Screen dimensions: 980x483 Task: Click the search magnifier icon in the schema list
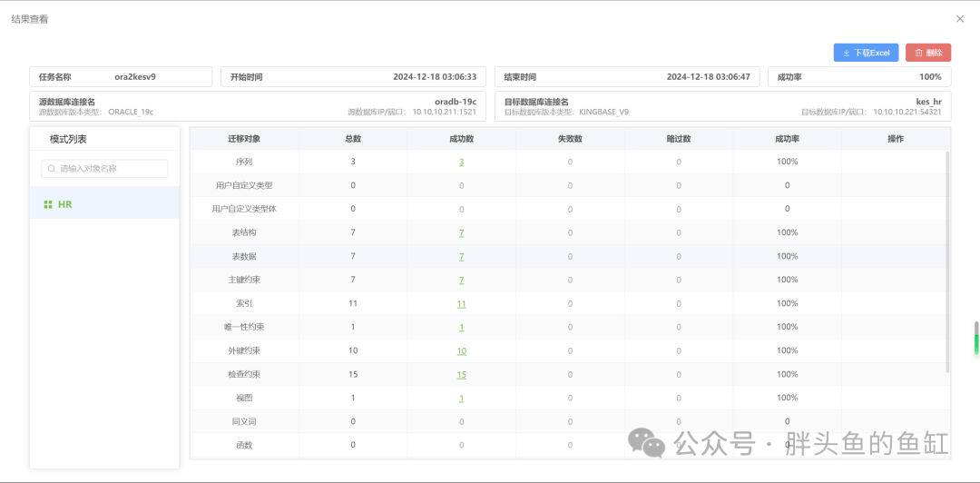[x=52, y=169]
